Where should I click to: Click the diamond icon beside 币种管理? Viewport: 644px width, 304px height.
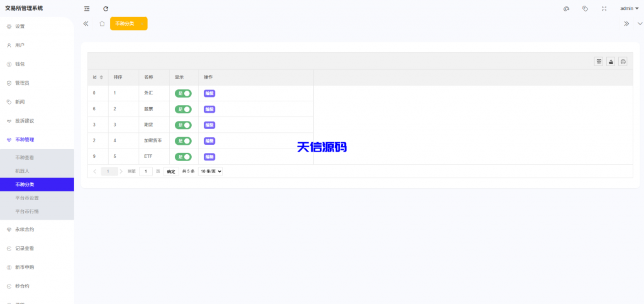(9, 140)
